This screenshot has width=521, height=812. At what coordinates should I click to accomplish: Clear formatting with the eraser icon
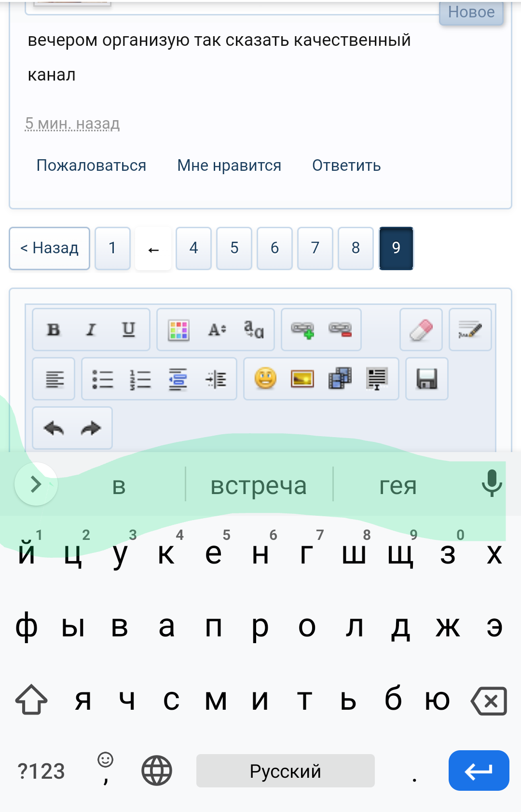(421, 330)
